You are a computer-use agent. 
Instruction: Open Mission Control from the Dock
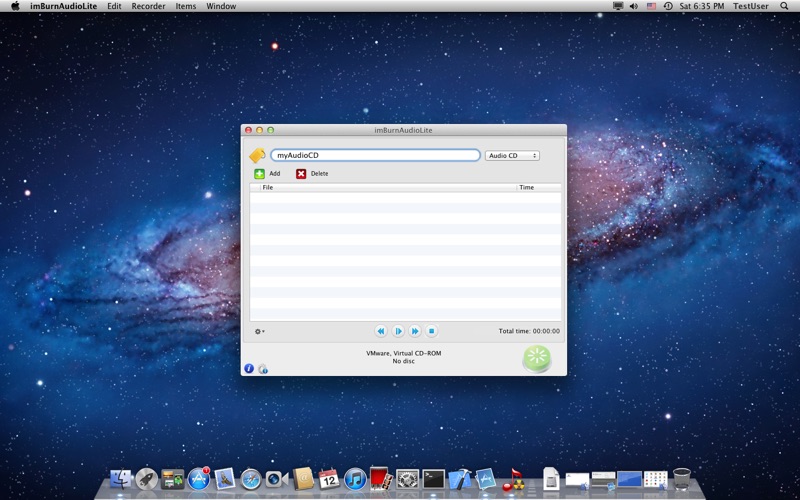coord(172,480)
